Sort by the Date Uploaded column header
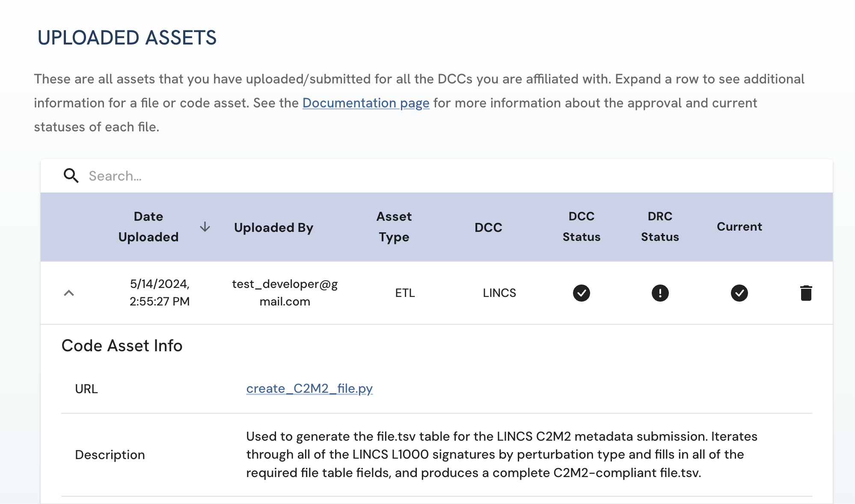Screen dimensions: 855x504 (148, 227)
